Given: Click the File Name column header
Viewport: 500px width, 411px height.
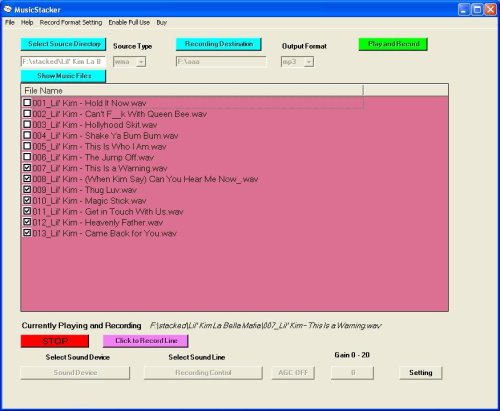Looking at the screenshot, I should click(x=192, y=91).
